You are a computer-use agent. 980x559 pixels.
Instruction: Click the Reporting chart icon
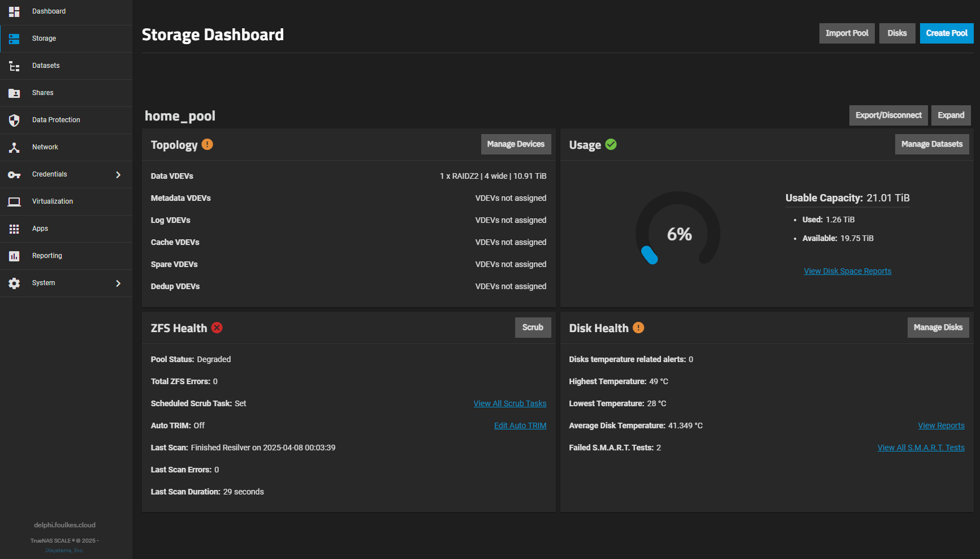click(x=14, y=256)
